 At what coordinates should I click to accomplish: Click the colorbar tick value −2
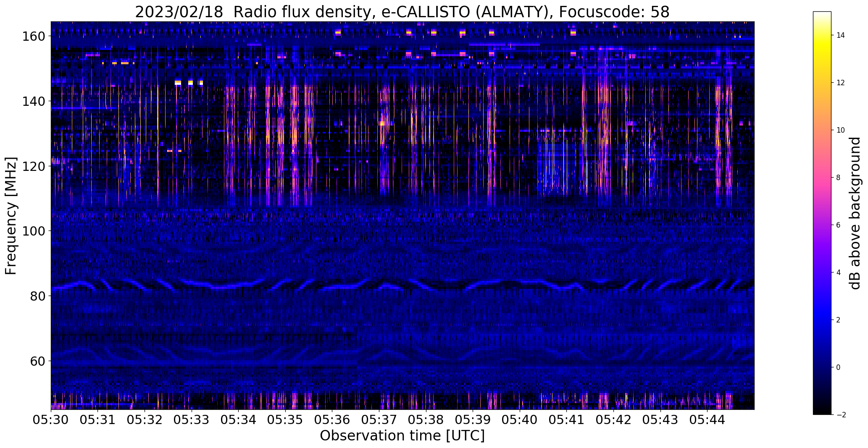click(x=840, y=415)
